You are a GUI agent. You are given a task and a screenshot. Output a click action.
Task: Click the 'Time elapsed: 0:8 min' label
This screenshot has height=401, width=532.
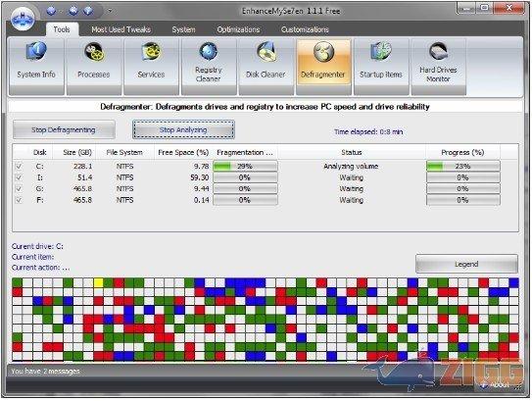pos(368,131)
